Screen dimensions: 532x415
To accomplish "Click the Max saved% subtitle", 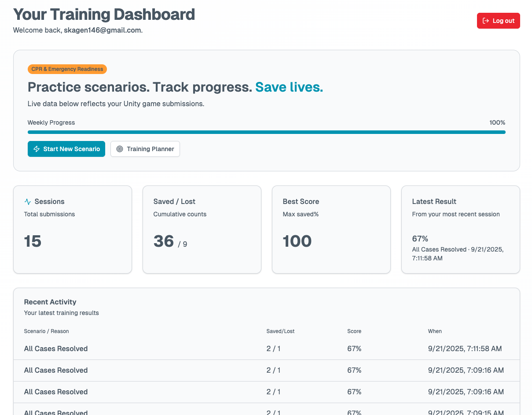I will click(301, 214).
